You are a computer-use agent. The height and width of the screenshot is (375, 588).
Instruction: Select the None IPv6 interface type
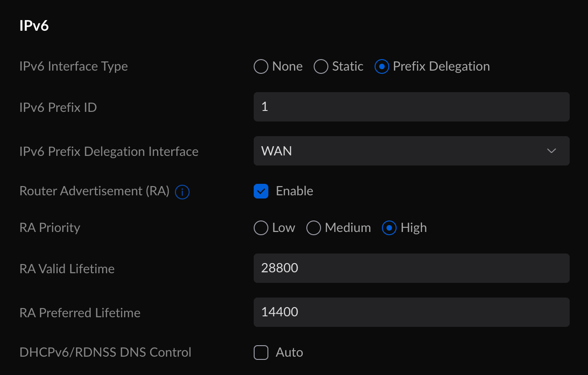click(261, 66)
